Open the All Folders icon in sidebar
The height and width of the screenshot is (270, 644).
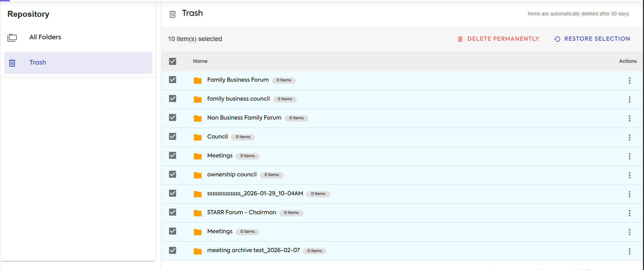pos(12,38)
